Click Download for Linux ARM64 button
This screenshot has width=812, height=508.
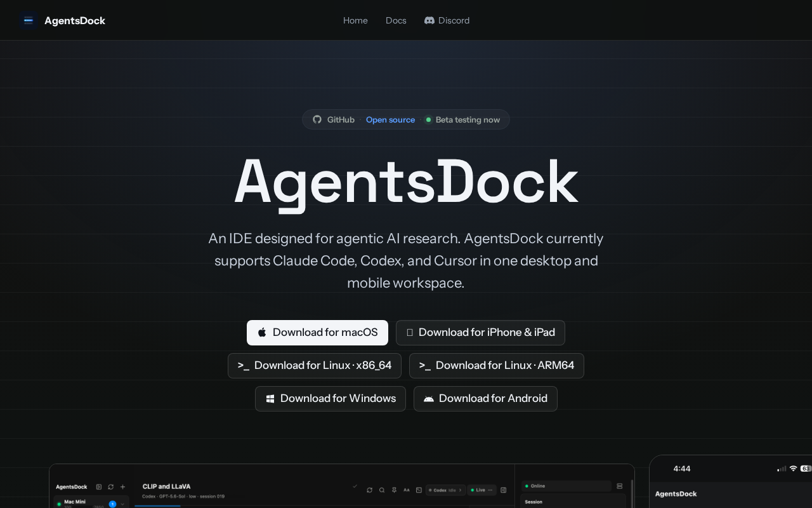point(497,366)
